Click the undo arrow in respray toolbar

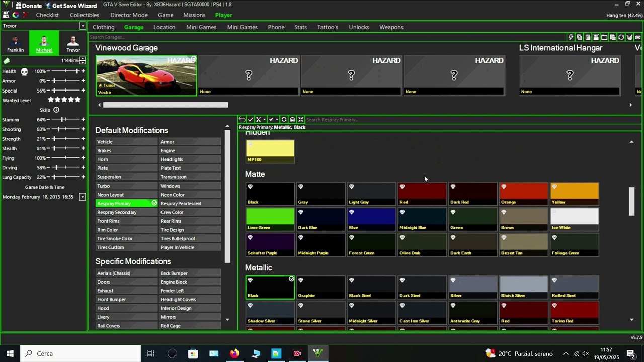tap(242, 120)
